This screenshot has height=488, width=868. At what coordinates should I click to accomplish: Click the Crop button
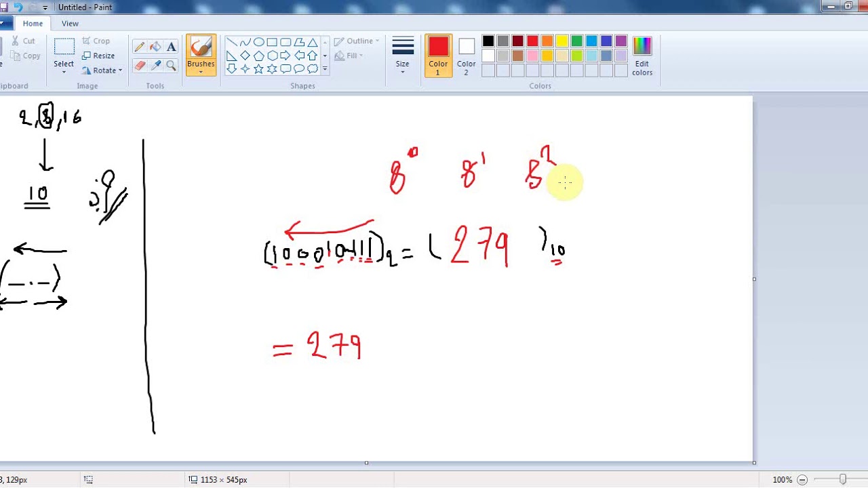(x=96, y=41)
